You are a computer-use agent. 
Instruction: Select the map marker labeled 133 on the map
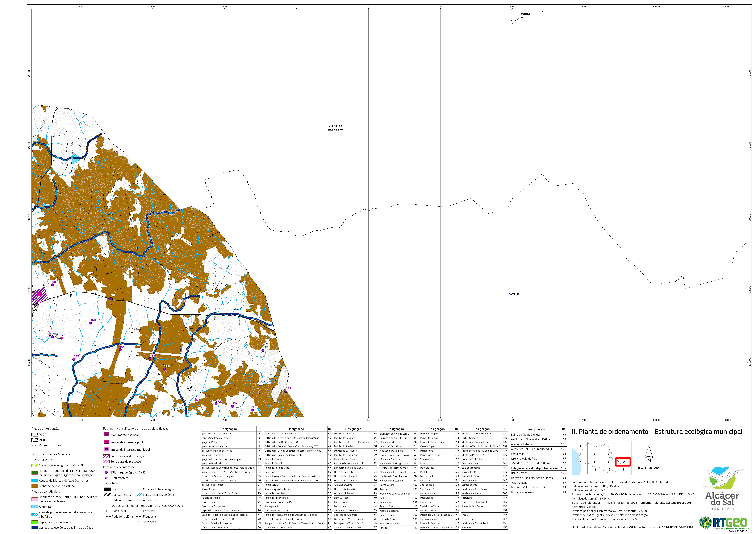252,410
